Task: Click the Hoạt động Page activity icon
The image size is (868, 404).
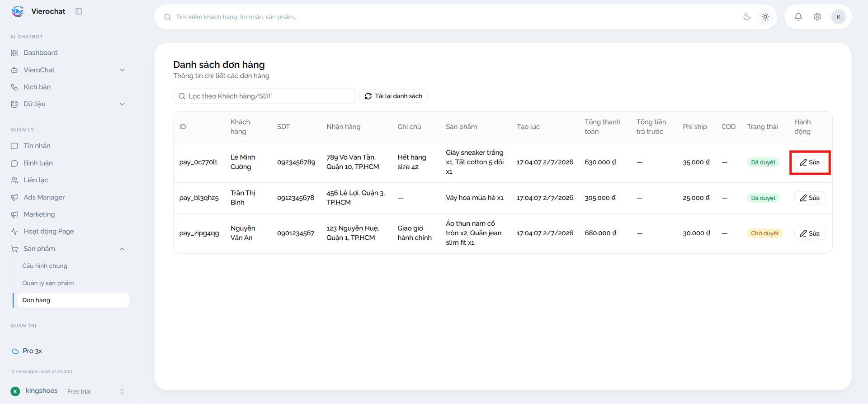Action: (14, 231)
